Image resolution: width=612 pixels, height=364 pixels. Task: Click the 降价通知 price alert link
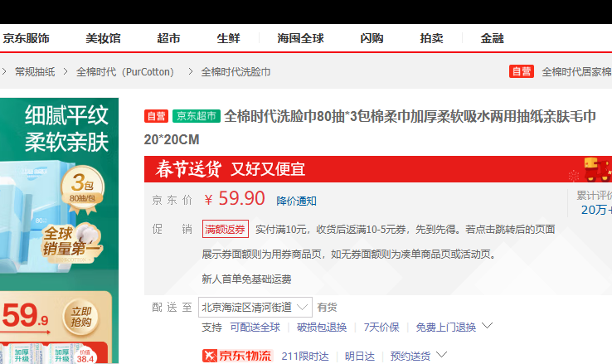(x=296, y=201)
